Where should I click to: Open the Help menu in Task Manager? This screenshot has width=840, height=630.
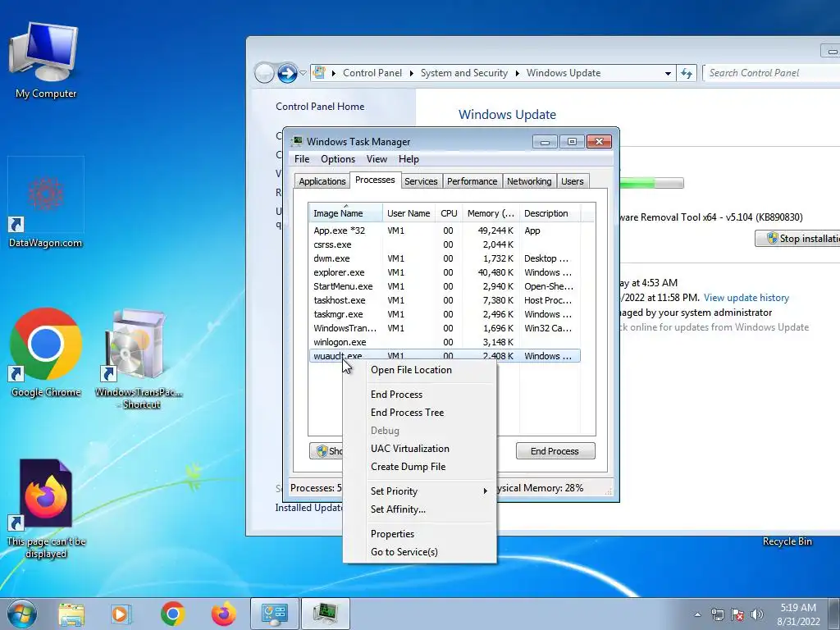point(409,159)
